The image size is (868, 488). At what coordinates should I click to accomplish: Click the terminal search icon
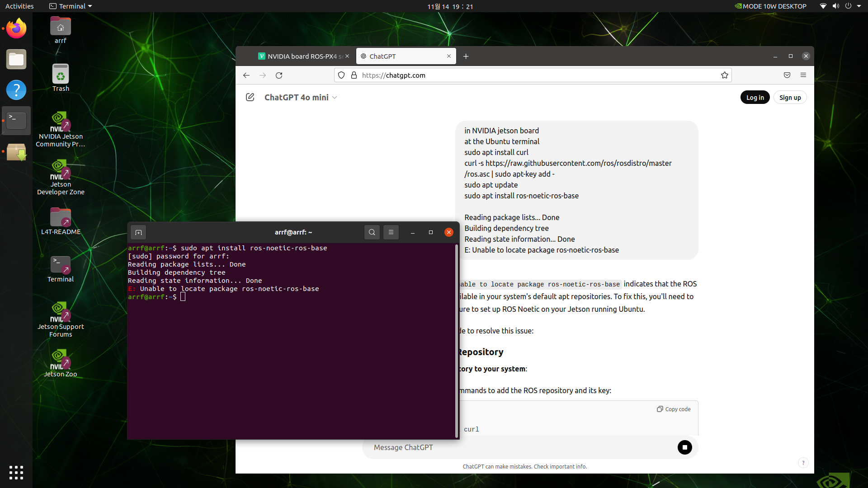click(x=372, y=232)
